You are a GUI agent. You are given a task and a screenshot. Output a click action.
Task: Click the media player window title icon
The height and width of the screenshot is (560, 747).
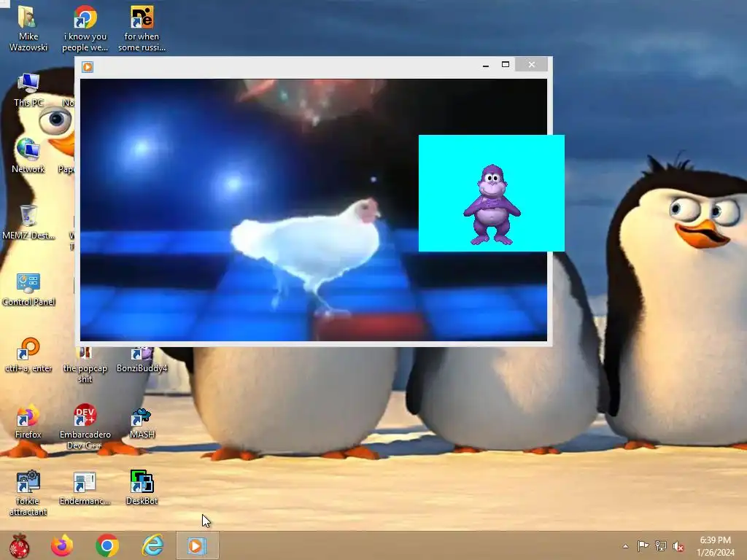click(88, 67)
